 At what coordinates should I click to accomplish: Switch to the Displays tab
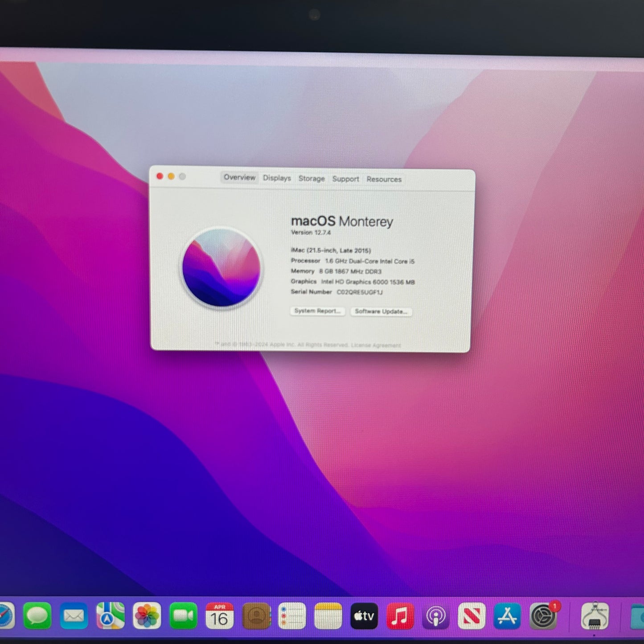tap(277, 178)
